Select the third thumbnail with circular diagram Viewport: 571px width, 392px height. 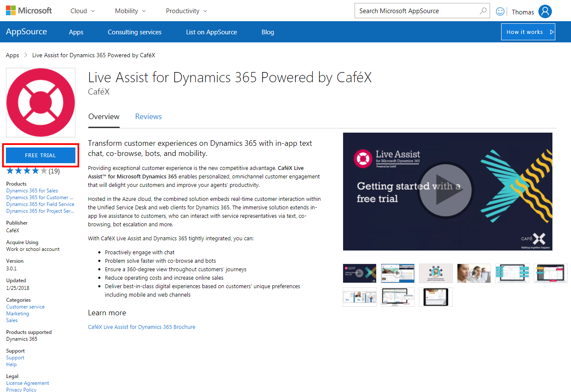[x=436, y=273]
